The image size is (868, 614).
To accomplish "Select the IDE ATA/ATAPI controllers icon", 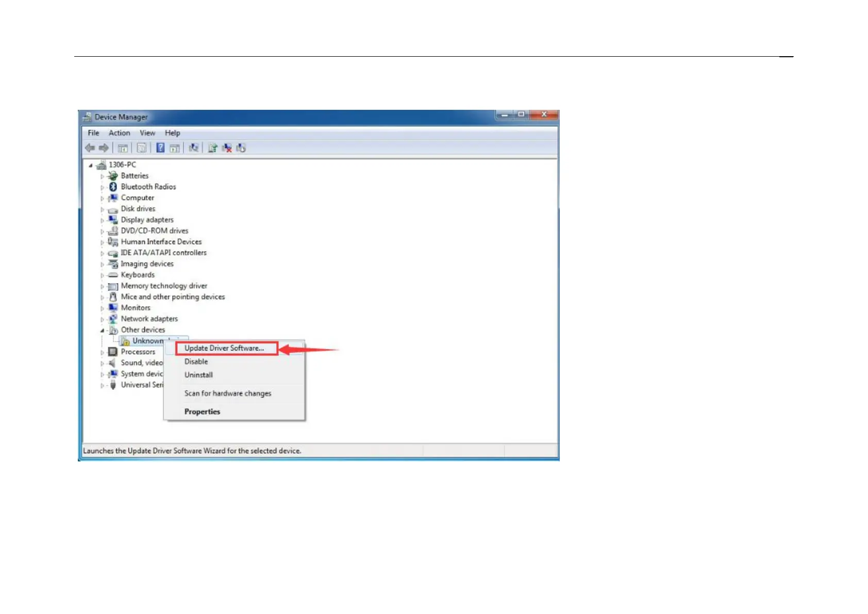I will (113, 253).
